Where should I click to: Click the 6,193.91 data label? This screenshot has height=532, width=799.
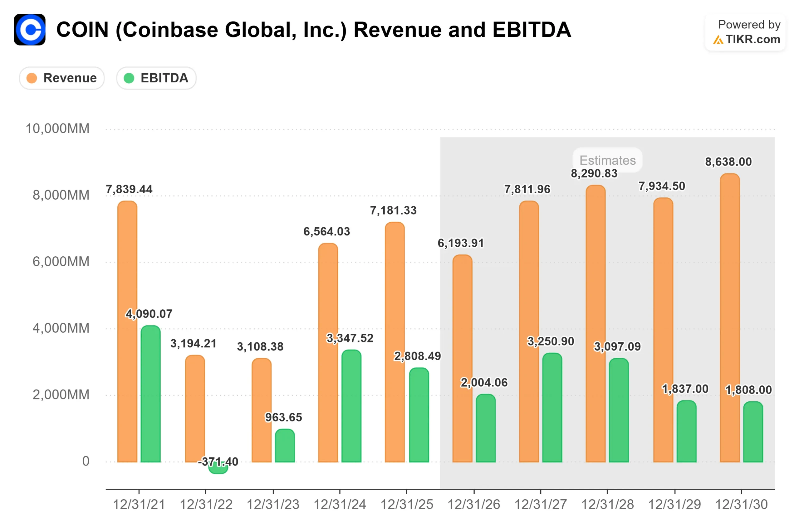(x=460, y=243)
